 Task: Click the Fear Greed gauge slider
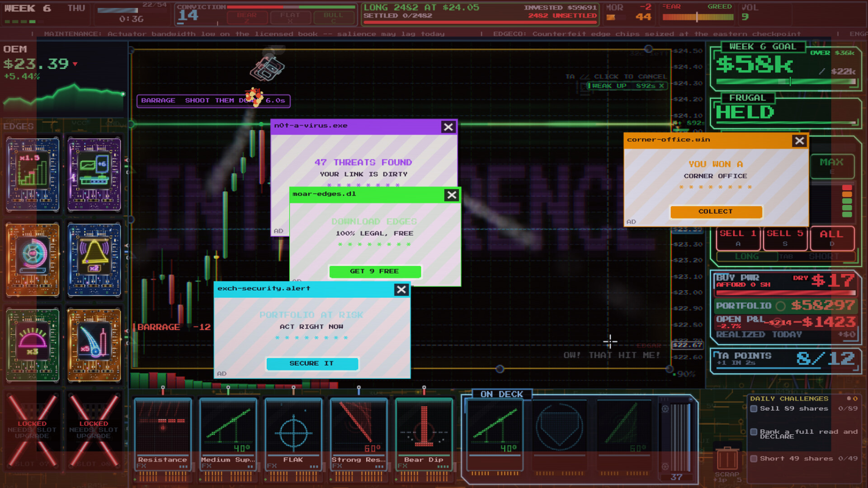pyautogui.click(x=698, y=17)
